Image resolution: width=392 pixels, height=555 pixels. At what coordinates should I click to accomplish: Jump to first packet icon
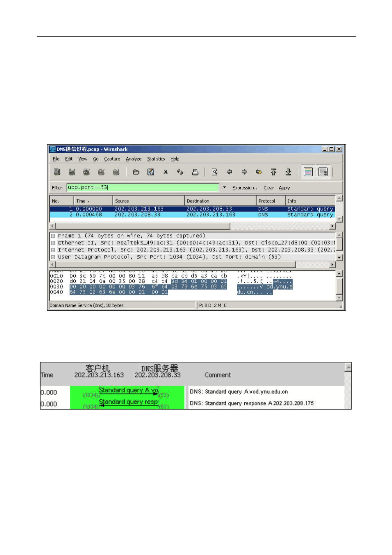pos(274,172)
